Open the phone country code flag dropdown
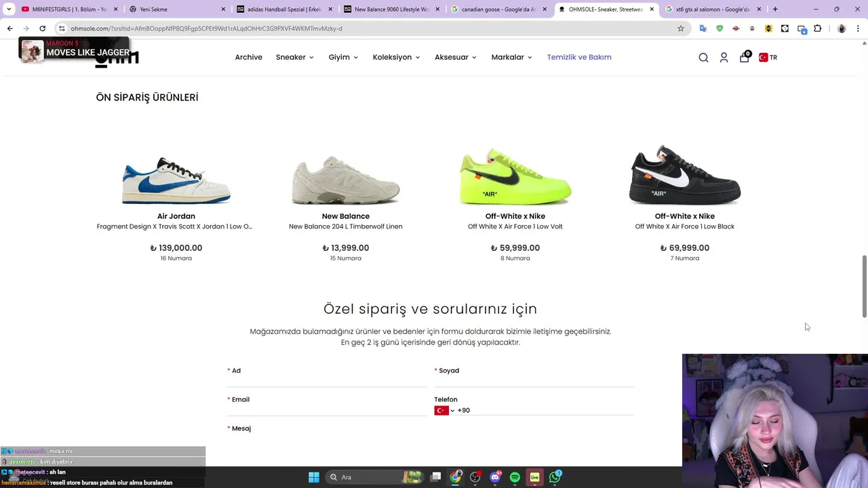This screenshot has height=488, width=868. point(445,411)
